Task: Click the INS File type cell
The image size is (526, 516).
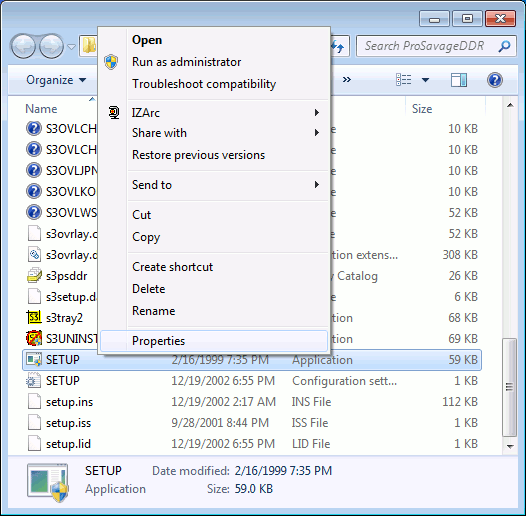Action: [x=312, y=402]
